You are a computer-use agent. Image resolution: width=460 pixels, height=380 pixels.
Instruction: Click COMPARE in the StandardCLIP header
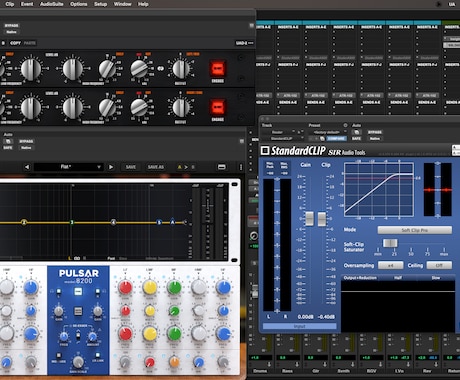[x=336, y=138]
